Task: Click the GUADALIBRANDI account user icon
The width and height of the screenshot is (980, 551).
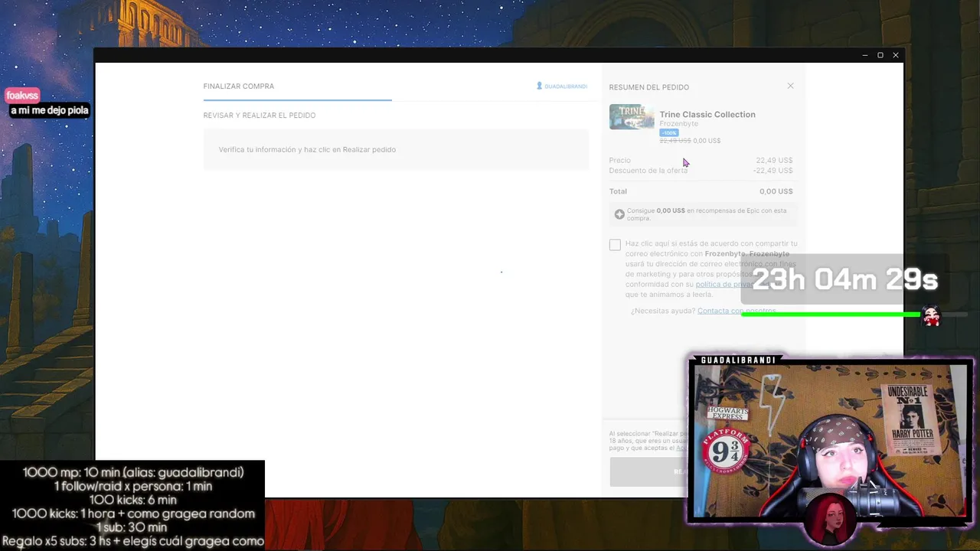Action: [539, 86]
